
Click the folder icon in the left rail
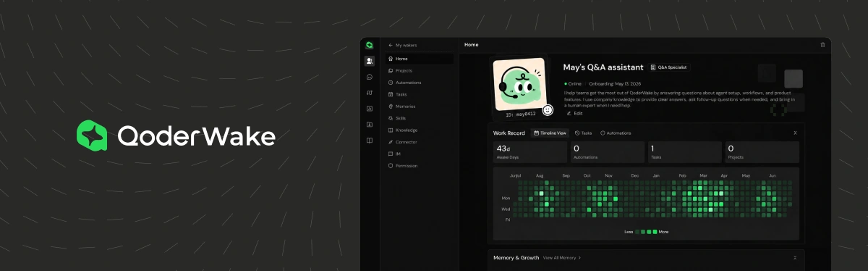(x=370, y=125)
